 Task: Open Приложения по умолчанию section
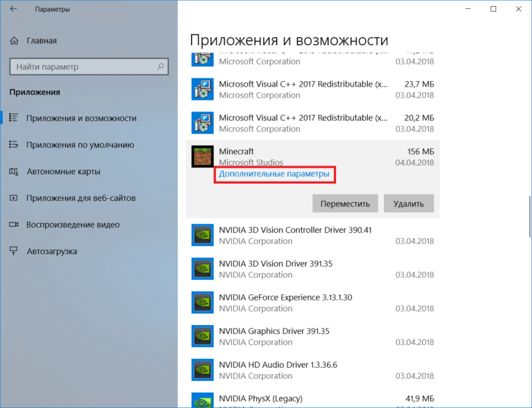tap(89, 145)
